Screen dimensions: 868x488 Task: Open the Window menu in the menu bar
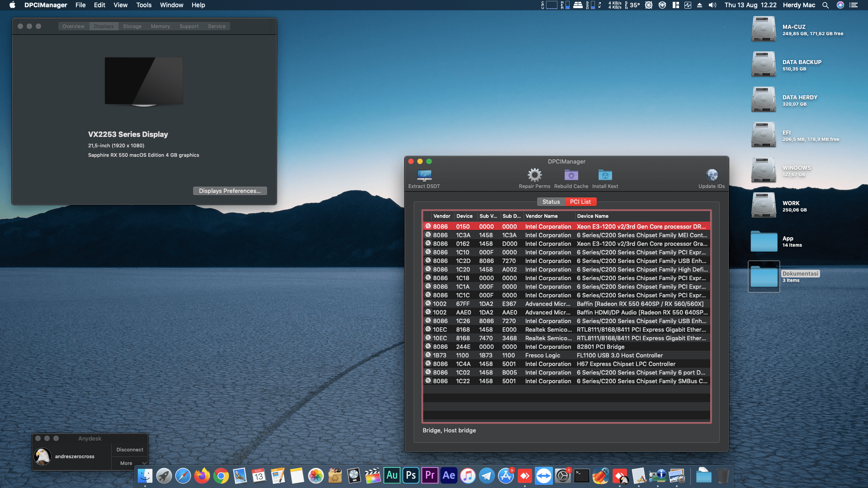click(171, 5)
